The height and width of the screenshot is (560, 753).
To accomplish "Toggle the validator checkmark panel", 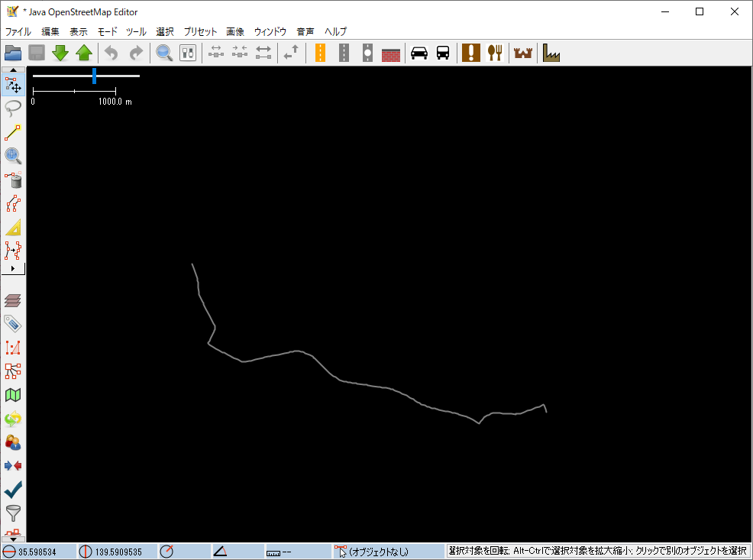I will [13, 489].
